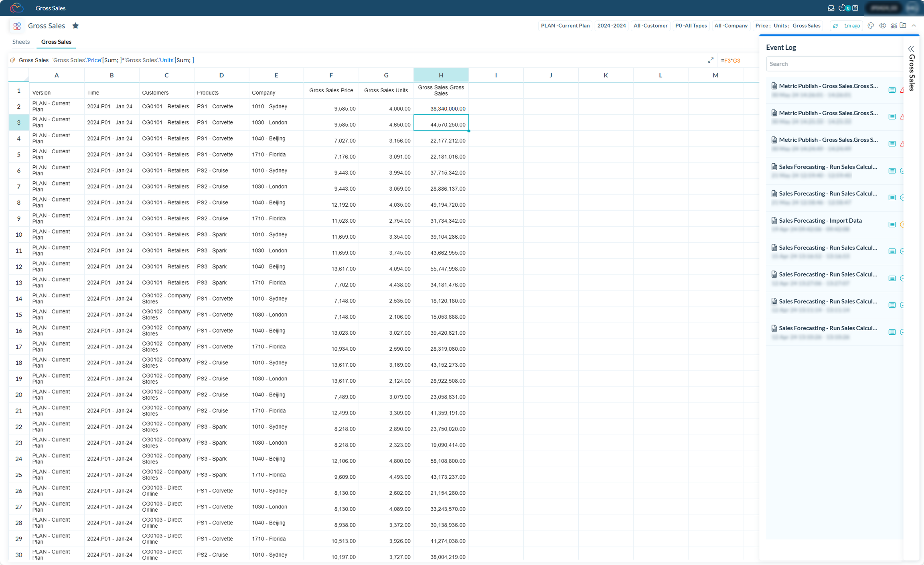Screen dimensions: 924x565
Task: Click the chart analytics icon
Action: point(894,26)
